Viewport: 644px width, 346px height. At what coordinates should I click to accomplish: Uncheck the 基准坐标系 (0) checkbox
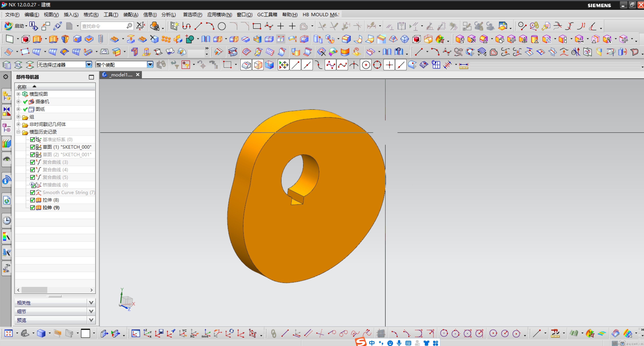[32, 140]
